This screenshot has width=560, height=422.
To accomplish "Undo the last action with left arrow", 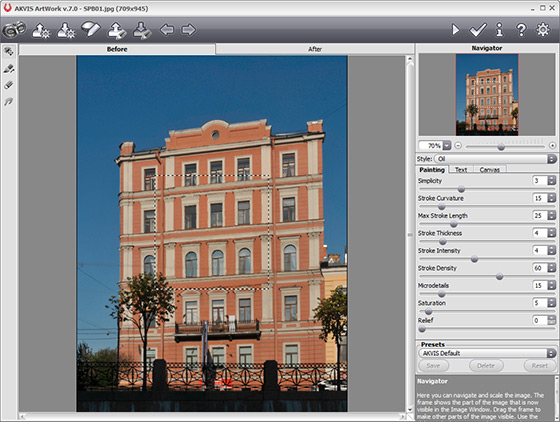I will 167,30.
